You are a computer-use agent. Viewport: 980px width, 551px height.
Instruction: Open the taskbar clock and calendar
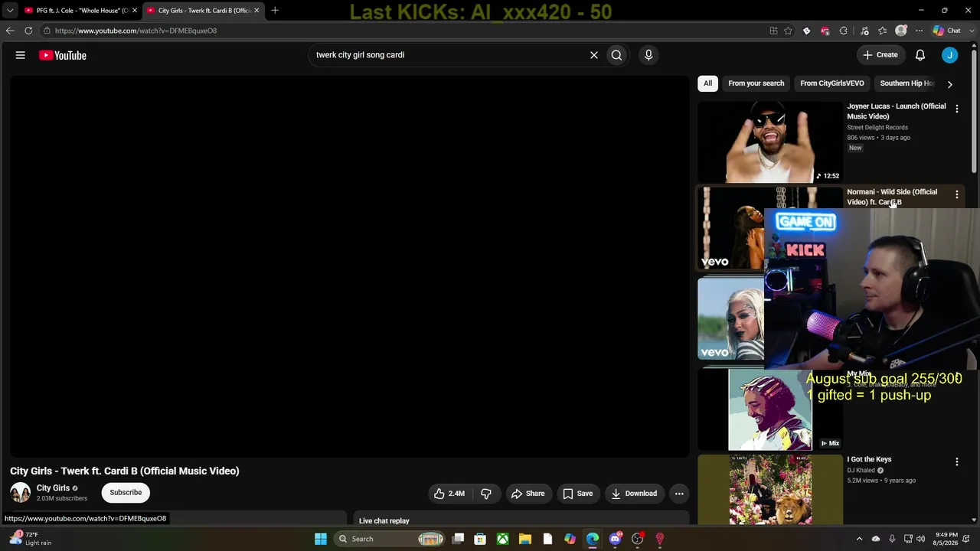946,539
